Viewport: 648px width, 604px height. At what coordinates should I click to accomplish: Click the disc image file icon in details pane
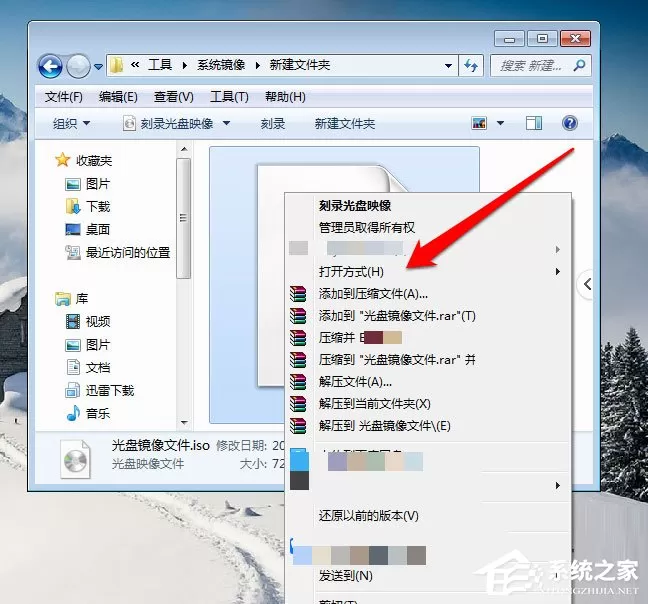click(75, 459)
